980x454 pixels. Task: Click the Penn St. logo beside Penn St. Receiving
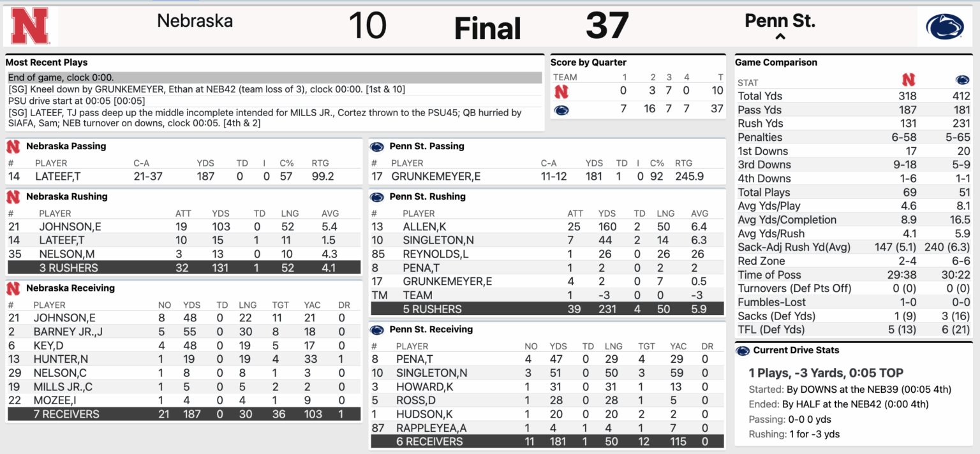point(376,329)
